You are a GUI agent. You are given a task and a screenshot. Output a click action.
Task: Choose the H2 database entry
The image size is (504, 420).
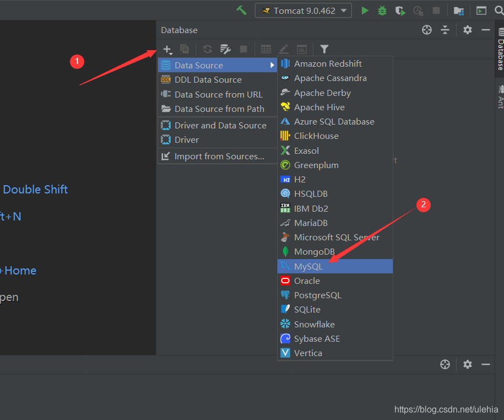coord(335,180)
